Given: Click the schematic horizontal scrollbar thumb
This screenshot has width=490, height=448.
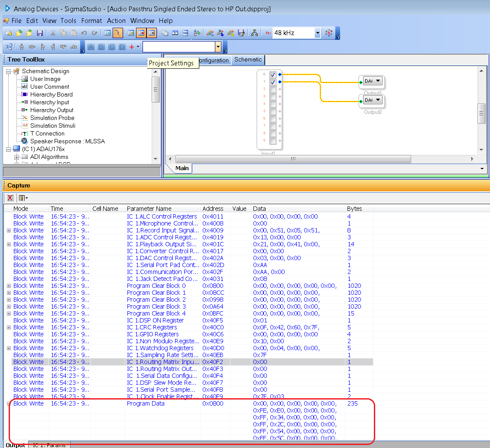Looking at the screenshot, I should (293, 159).
